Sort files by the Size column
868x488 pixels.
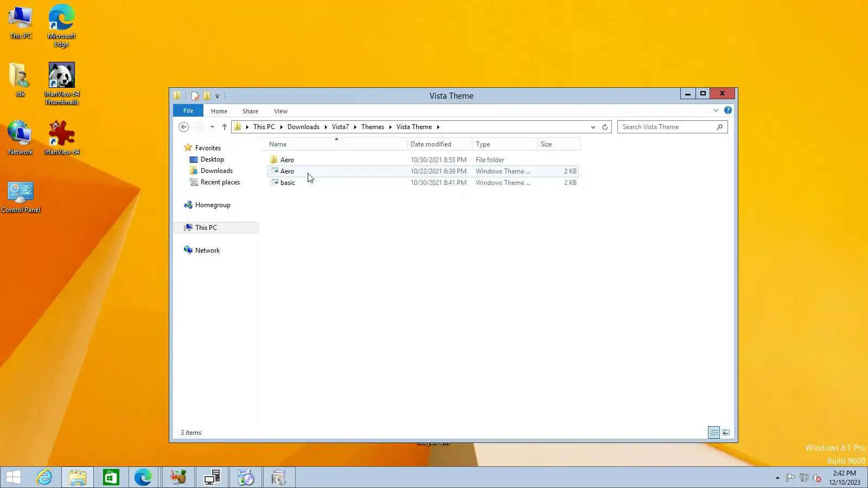(559, 144)
